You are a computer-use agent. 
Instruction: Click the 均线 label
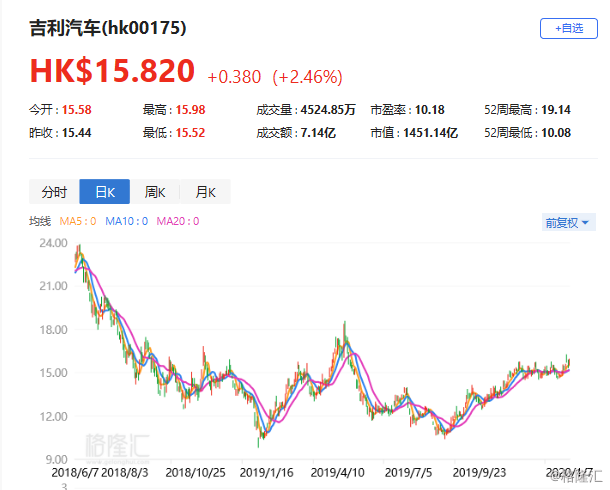point(40,221)
